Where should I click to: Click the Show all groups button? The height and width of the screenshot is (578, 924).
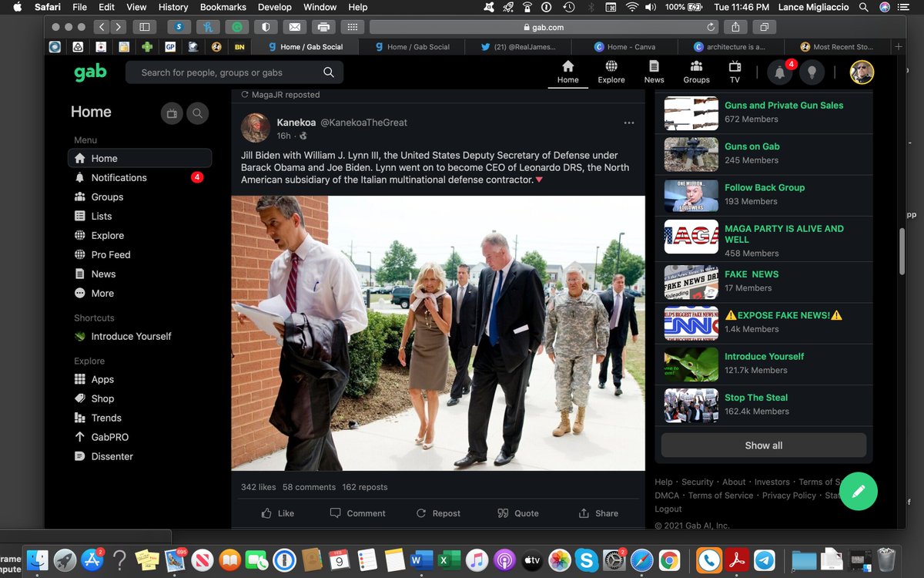coord(763,445)
